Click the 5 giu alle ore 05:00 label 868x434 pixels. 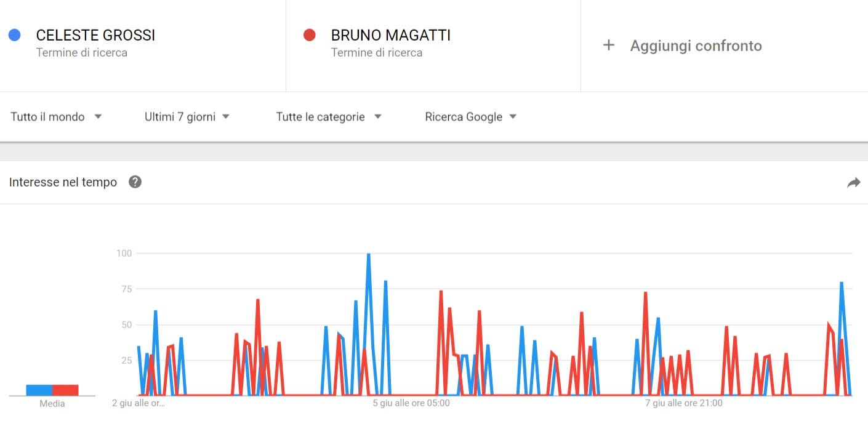point(411,403)
